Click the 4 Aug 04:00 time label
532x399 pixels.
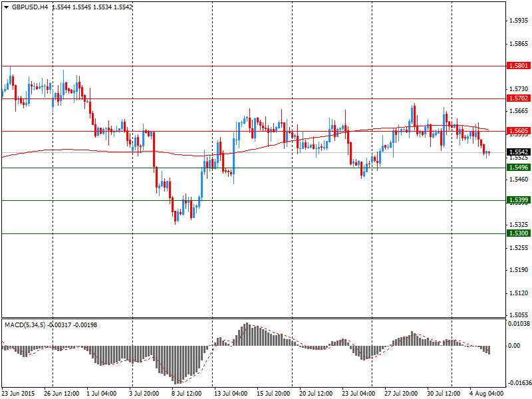[486, 394]
